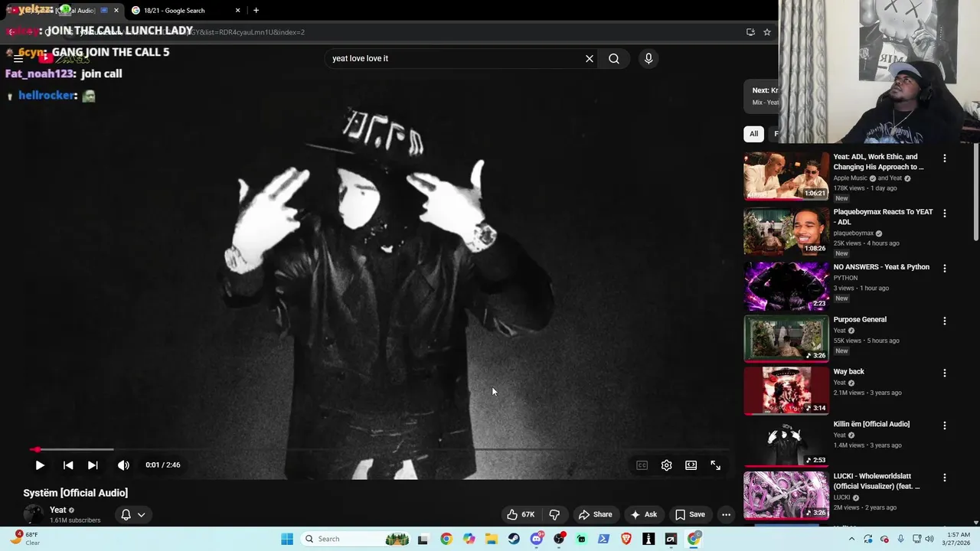The height and width of the screenshot is (551, 980).
Task: Skip to previous video in playlist
Action: [68, 465]
